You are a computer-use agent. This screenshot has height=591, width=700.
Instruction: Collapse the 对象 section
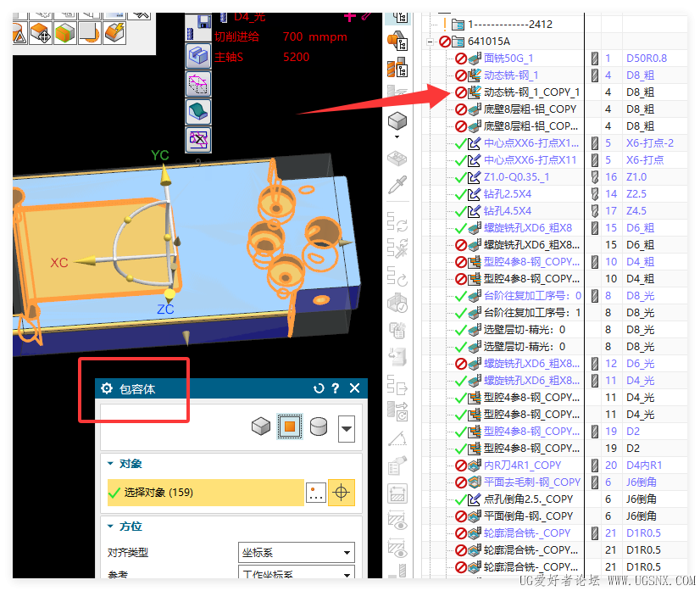(x=110, y=464)
